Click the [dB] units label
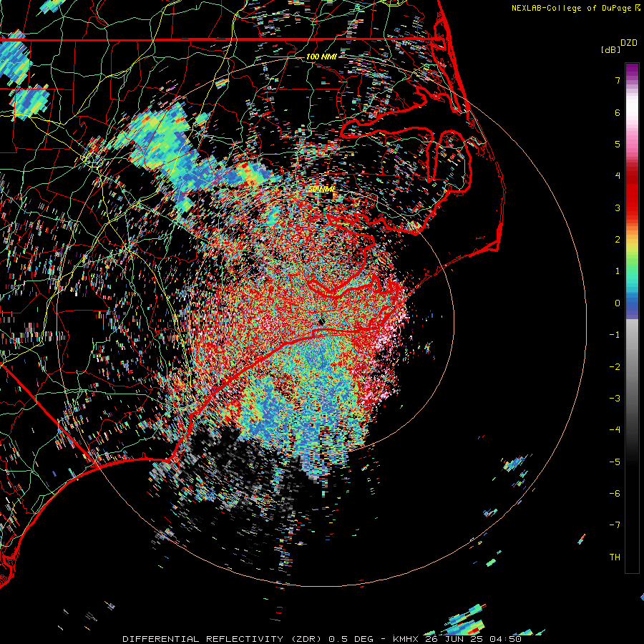644x644 pixels. pos(611,49)
